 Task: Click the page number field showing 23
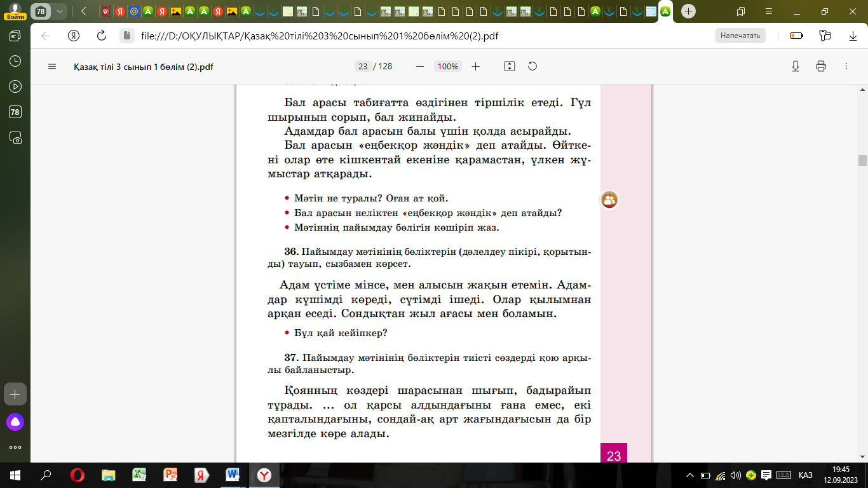pos(363,66)
